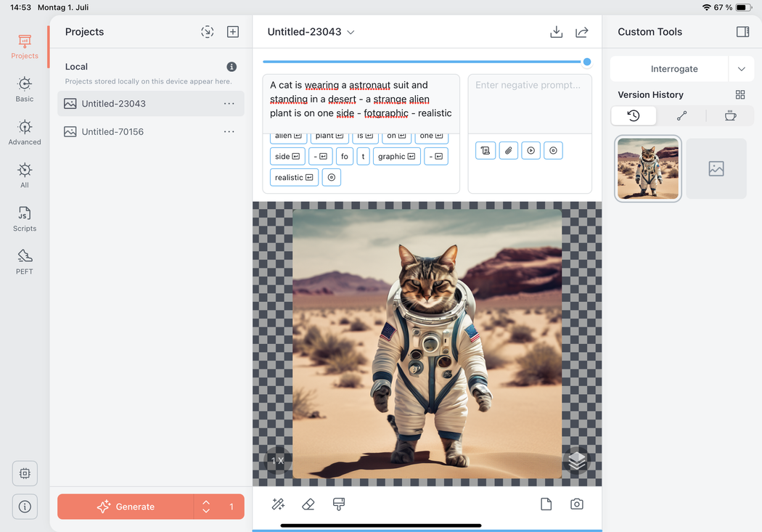Select the "fo" prompt token chip

pyautogui.click(x=345, y=157)
